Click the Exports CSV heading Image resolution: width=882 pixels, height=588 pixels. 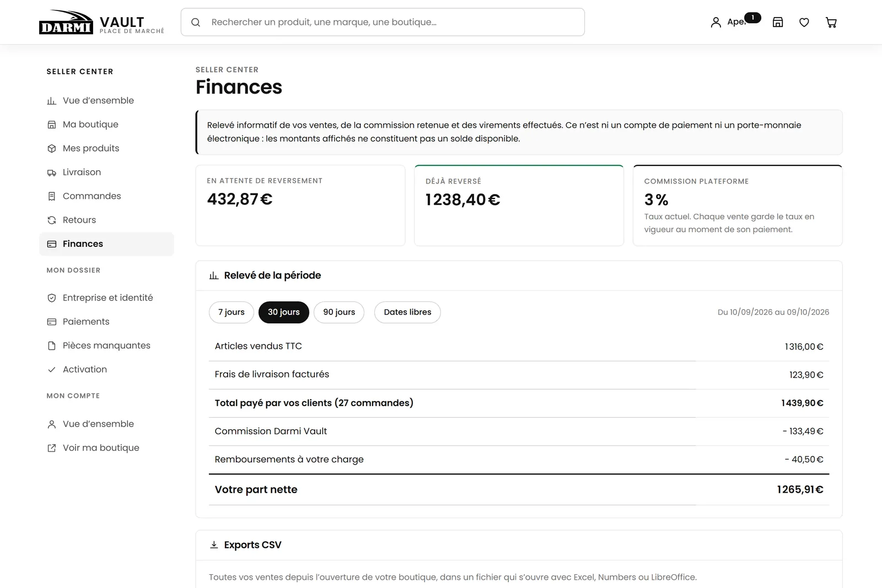(x=252, y=545)
